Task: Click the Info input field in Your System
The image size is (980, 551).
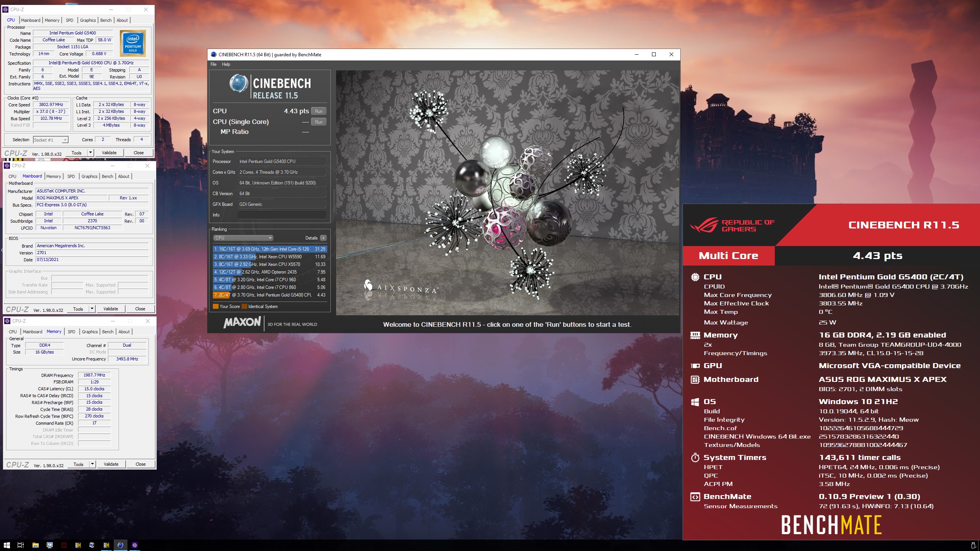Action: (282, 215)
